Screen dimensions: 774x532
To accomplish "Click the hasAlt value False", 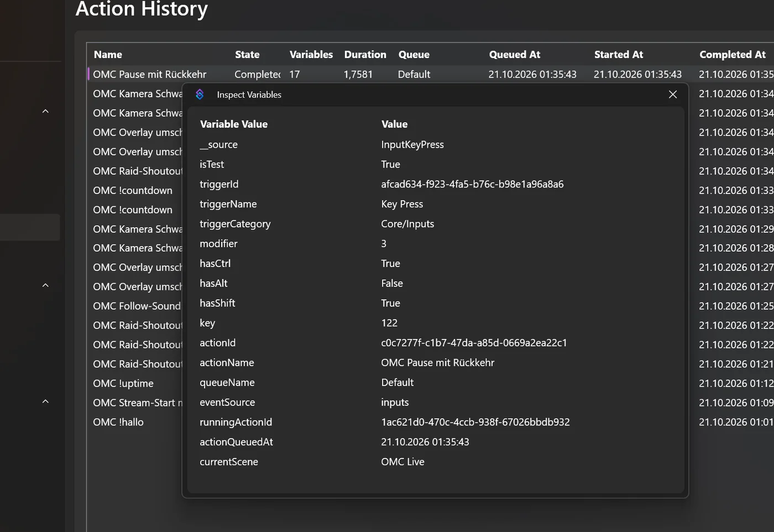I will point(392,283).
